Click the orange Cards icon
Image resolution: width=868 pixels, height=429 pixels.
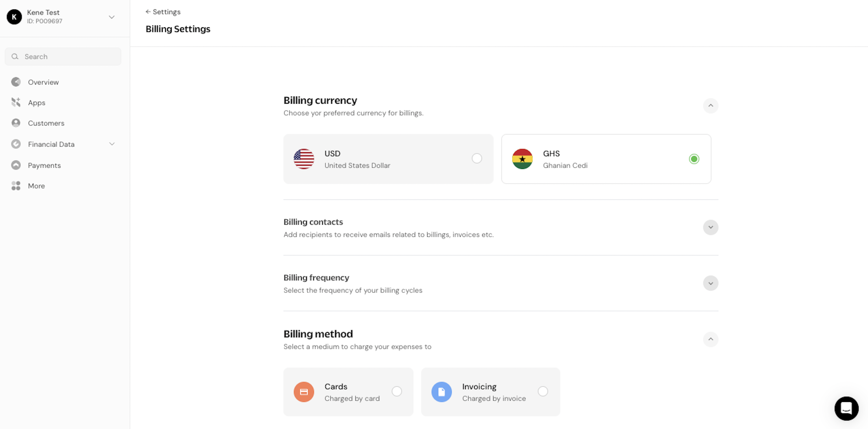click(304, 392)
